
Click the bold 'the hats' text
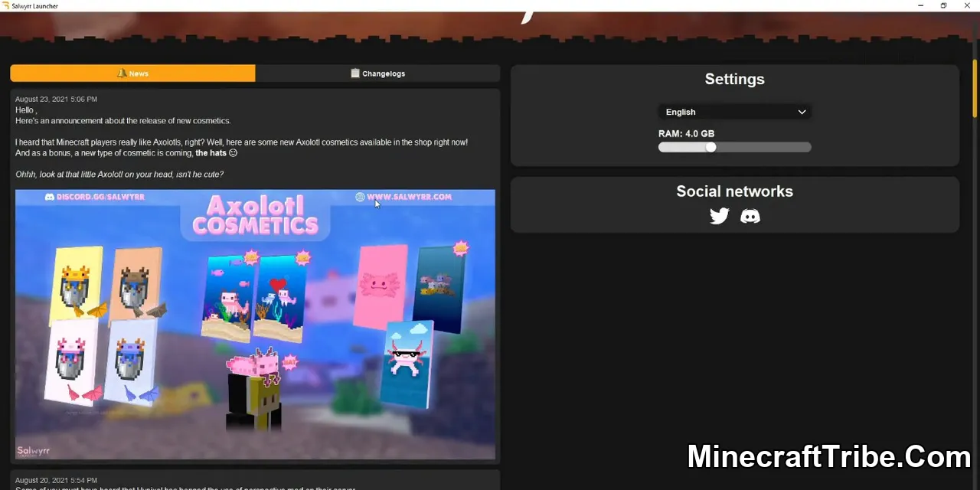pos(211,153)
